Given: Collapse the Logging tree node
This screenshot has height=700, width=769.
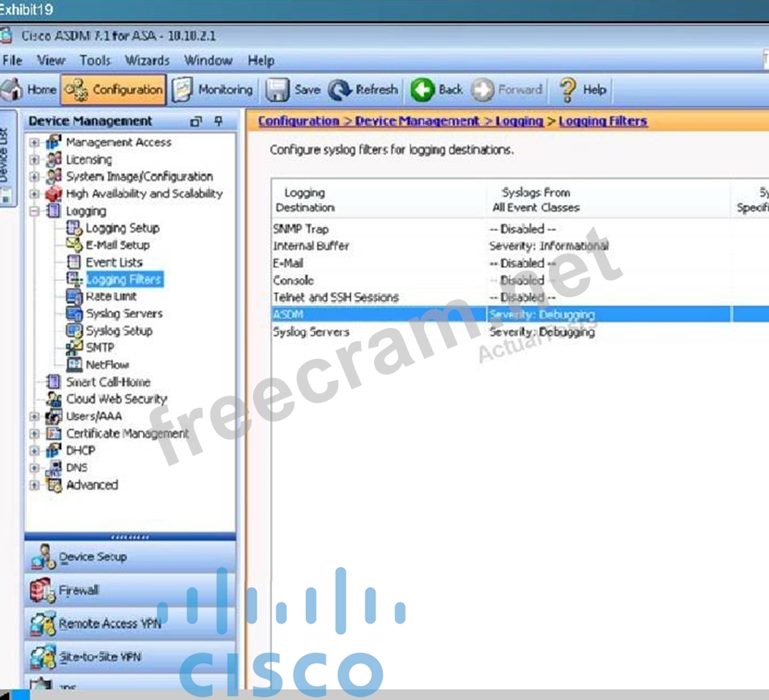Looking at the screenshot, I should tap(34, 211).
